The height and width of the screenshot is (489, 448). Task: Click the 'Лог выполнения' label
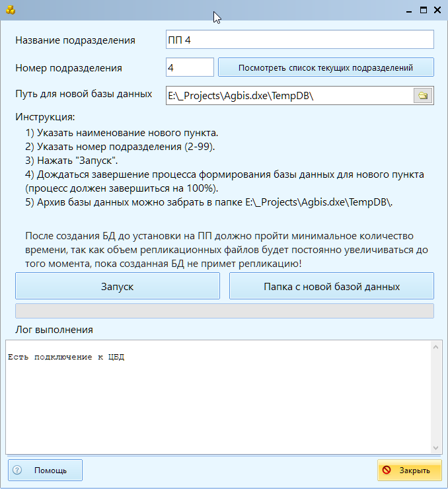tap(54, 330)
